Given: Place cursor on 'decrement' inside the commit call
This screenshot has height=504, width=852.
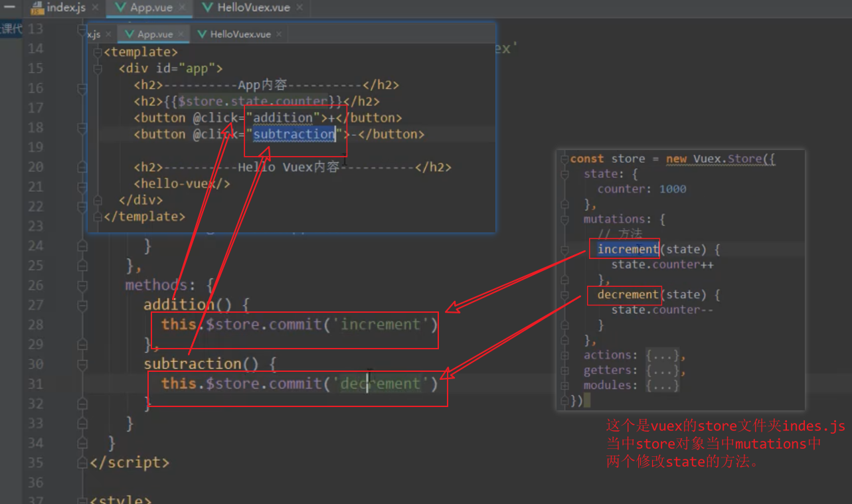Looking at the screenshot, I should (381, 384).
